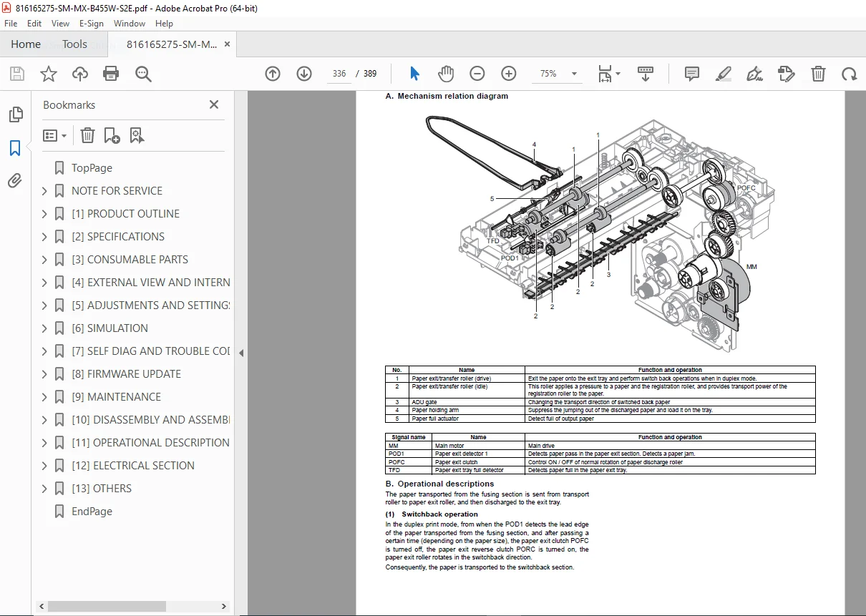
Task: Add a comment note
Action: pos(692,74)
